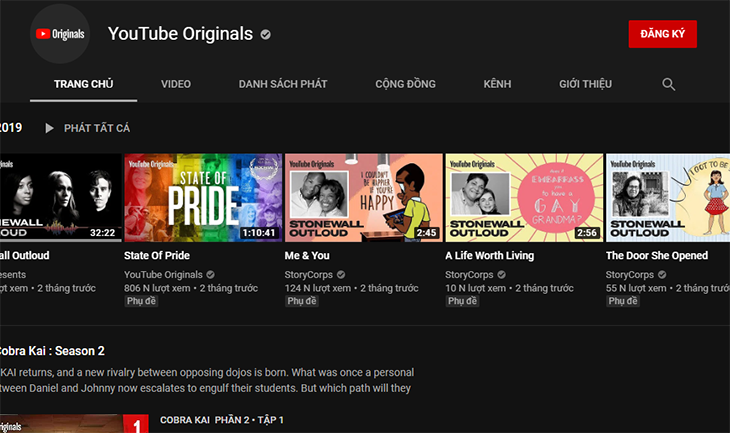Image resolution: width=730 pixels, height=433 pixels.
Task: Click '124 N lượt xem' view count text
Action: coord(318,288)
